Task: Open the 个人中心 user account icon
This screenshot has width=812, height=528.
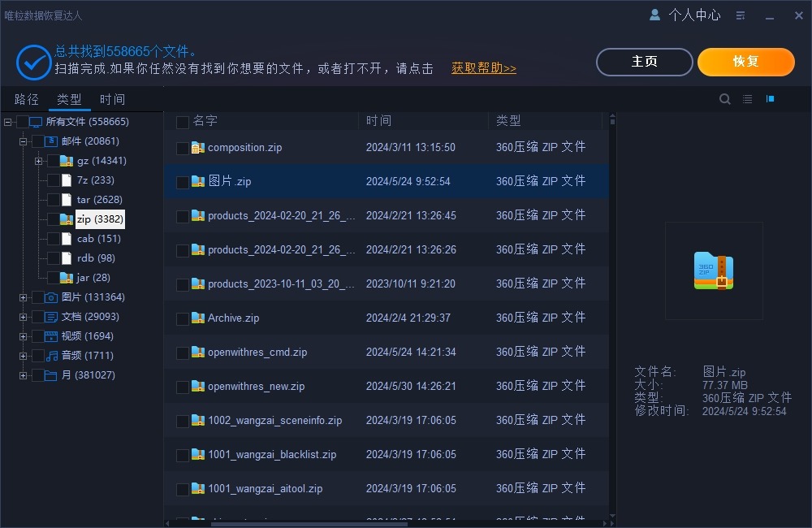Action: 654,15
